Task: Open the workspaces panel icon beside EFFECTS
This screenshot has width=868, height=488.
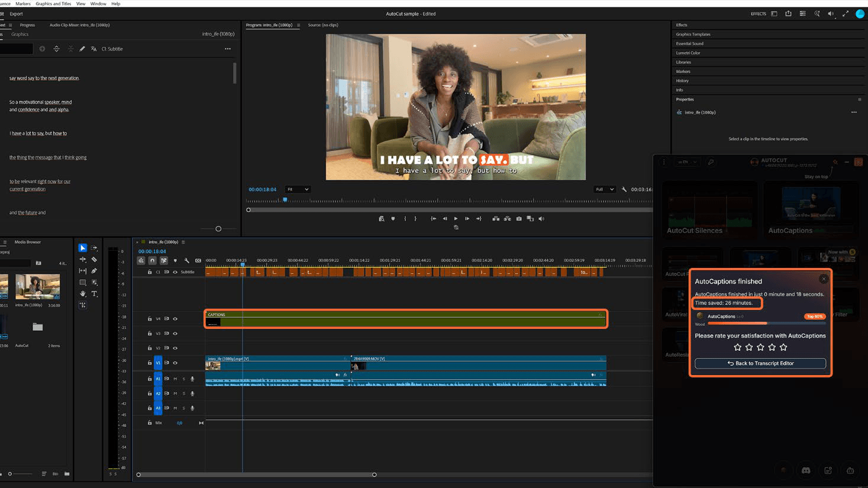Action: (x=774, y=14)
